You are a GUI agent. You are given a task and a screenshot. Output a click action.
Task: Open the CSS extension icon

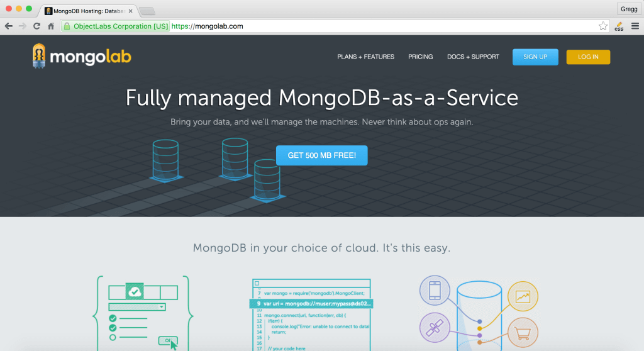619,26
